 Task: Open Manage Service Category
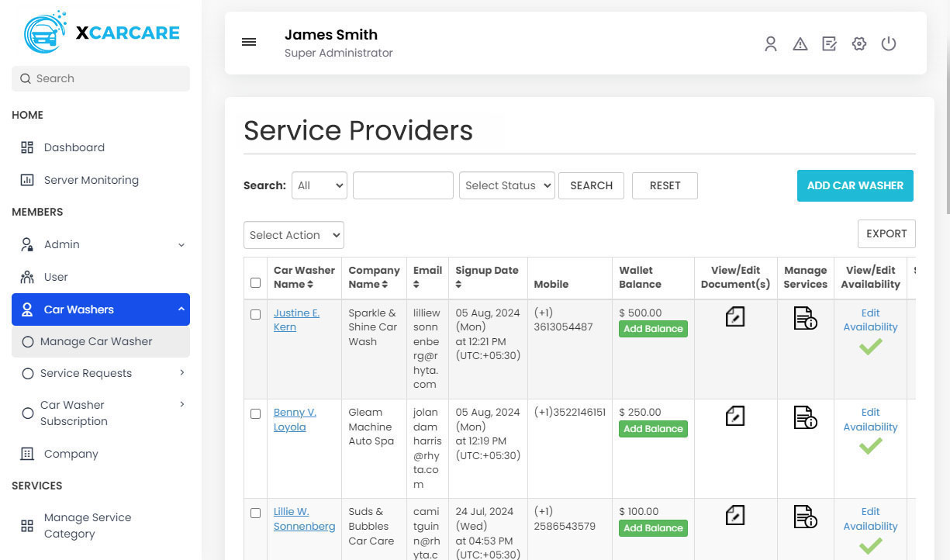point(101,526)
